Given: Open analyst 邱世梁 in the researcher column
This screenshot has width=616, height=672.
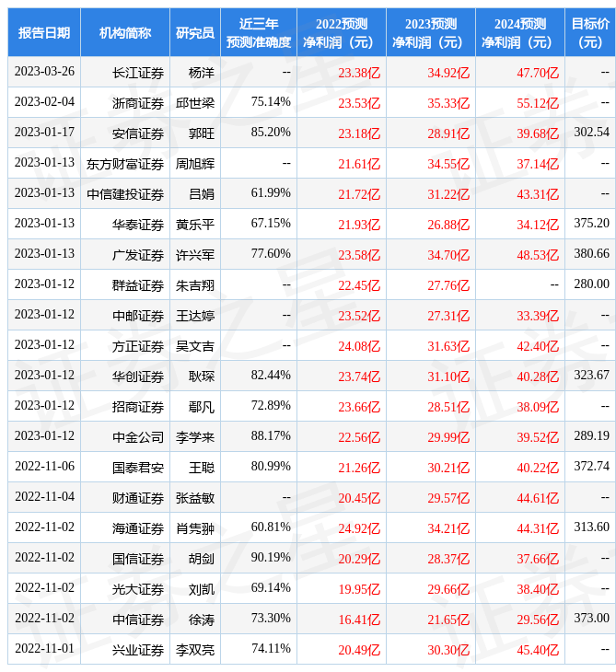Looking at the screenshot, I should tap(195, 102).
